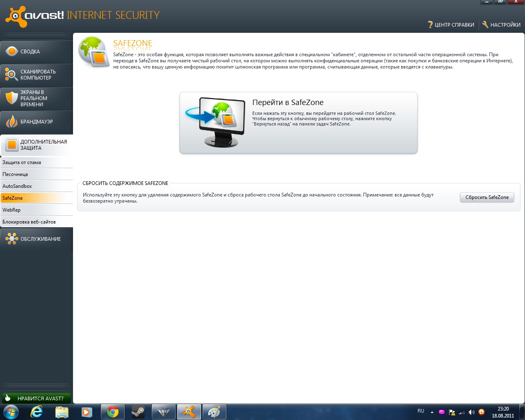
Task: Click the Центр справки question mark icon
Action: [x=430, y=25]
